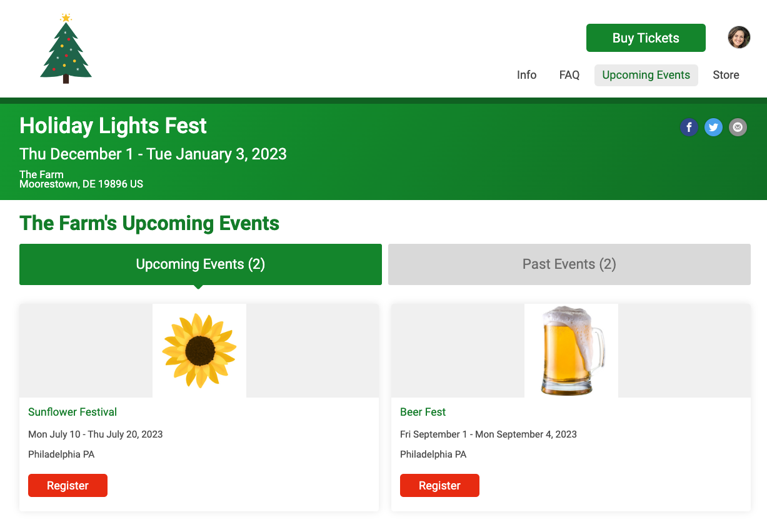Switch to Past Events (2) tab
767x532 pixels.
coord(569,264)
